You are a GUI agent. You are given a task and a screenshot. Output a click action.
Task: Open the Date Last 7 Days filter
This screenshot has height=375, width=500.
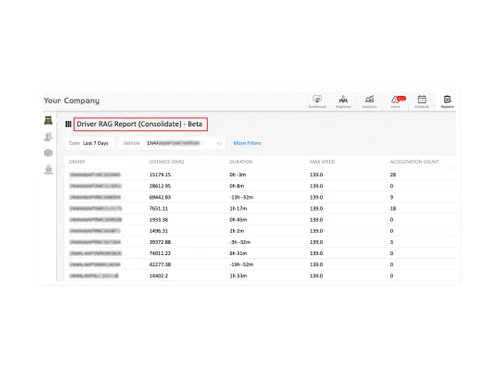click(89, 143)
